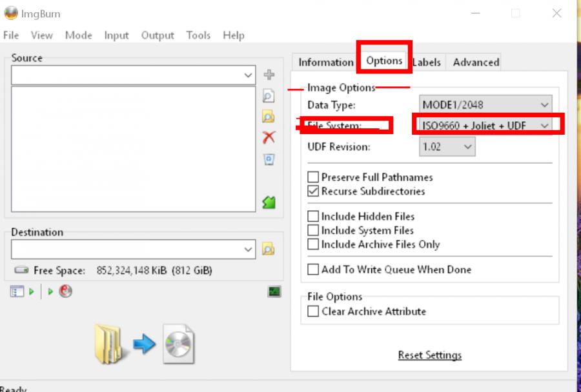The image size is (581, 392).
Task: Click the recycle-bin clear-list icon
Action: click(x=269, y=159)
